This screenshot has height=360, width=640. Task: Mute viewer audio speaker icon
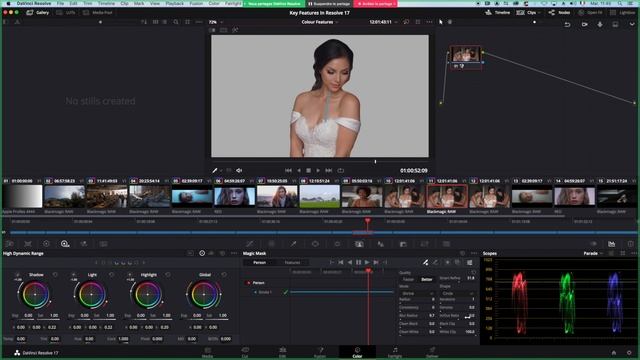(239, 171)
